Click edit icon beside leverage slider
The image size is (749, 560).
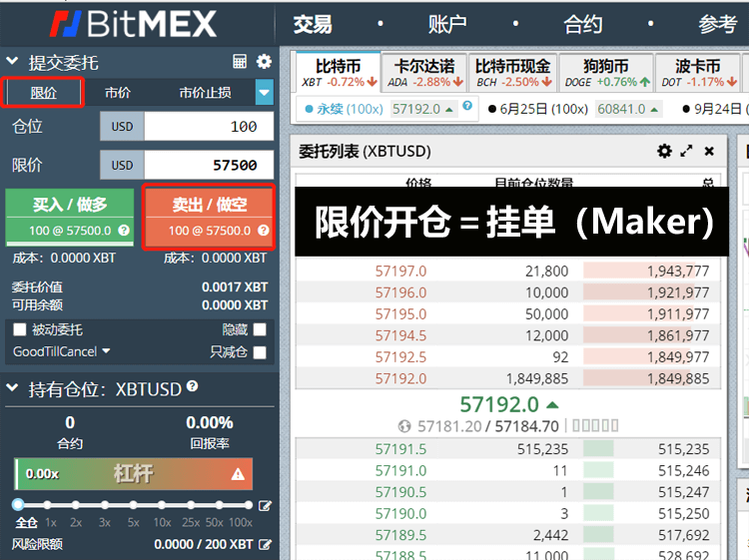click(265, 506)
